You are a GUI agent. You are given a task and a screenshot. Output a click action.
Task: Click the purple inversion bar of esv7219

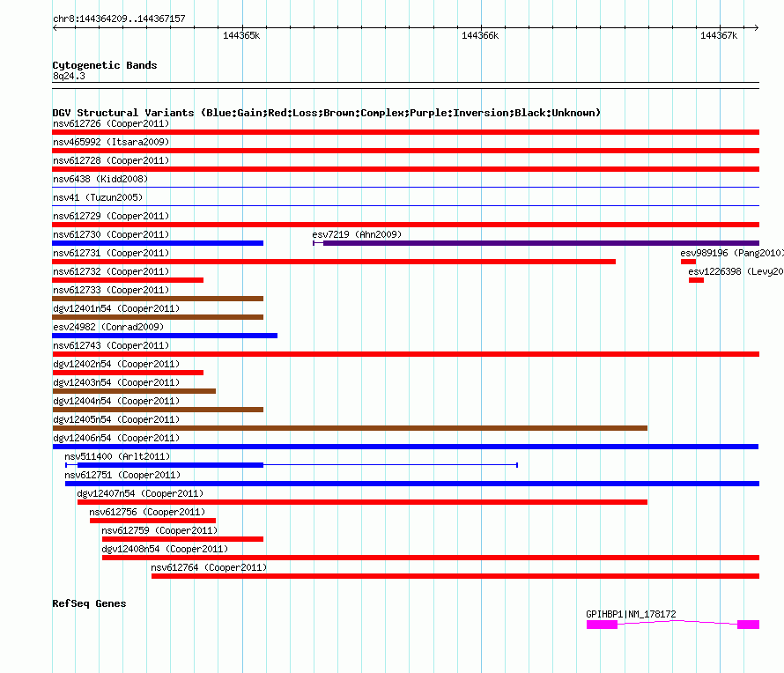[536, 243]
